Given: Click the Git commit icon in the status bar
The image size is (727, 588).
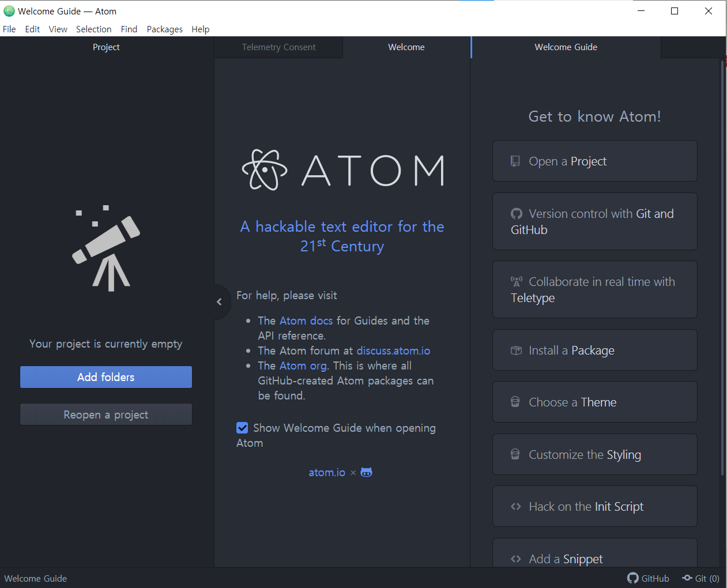Looking at the screenshot, I should (x=687, y=578).
